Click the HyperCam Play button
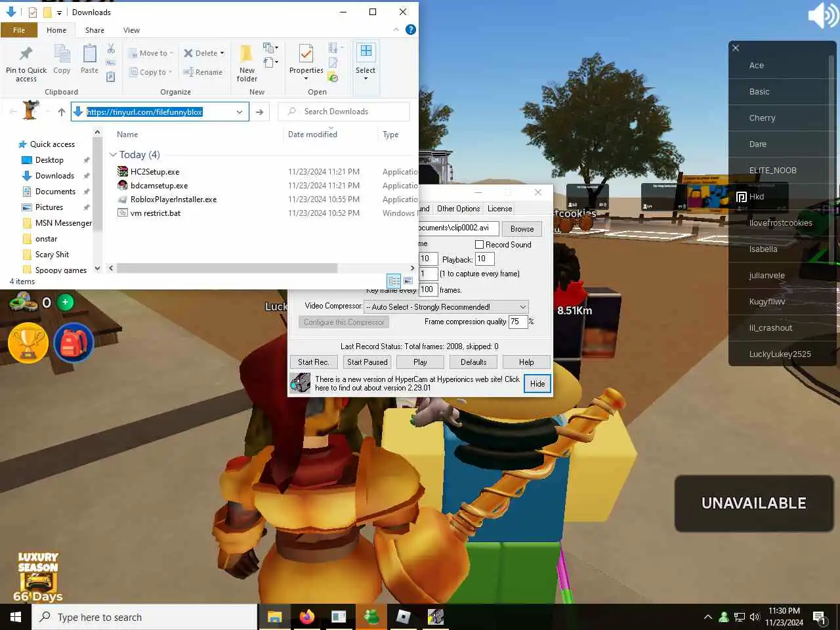Image resolution: width=840 pixels, height=630 pixels. pos(420,362)
